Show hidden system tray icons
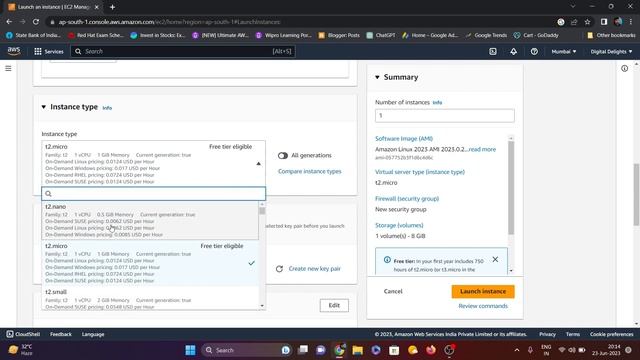This screenshot has height=360, width=640. pos(517,350)
